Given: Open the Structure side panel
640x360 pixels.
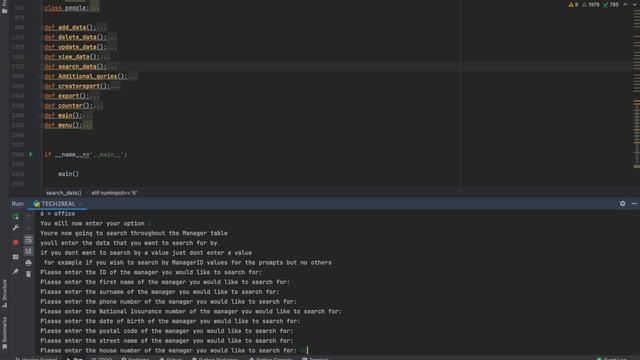Looking at the screenshot, I should tap(4, 293).
